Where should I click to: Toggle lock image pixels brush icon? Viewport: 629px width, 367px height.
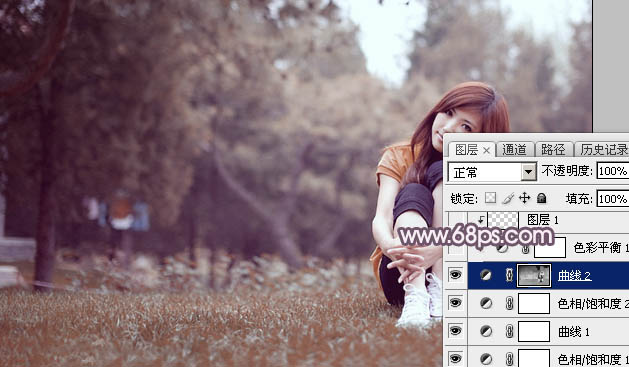[508, 198]
